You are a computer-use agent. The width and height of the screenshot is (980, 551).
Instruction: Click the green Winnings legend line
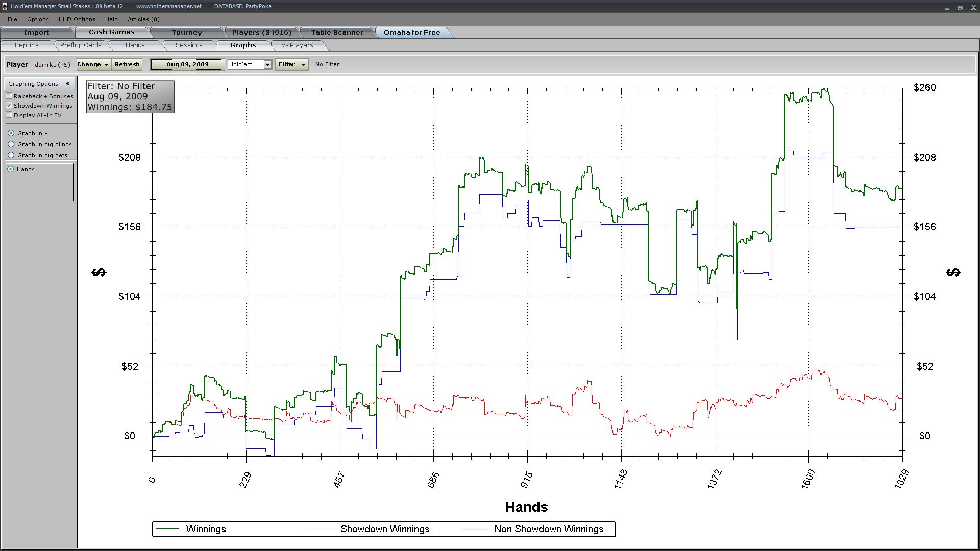(x=167, y=529)
